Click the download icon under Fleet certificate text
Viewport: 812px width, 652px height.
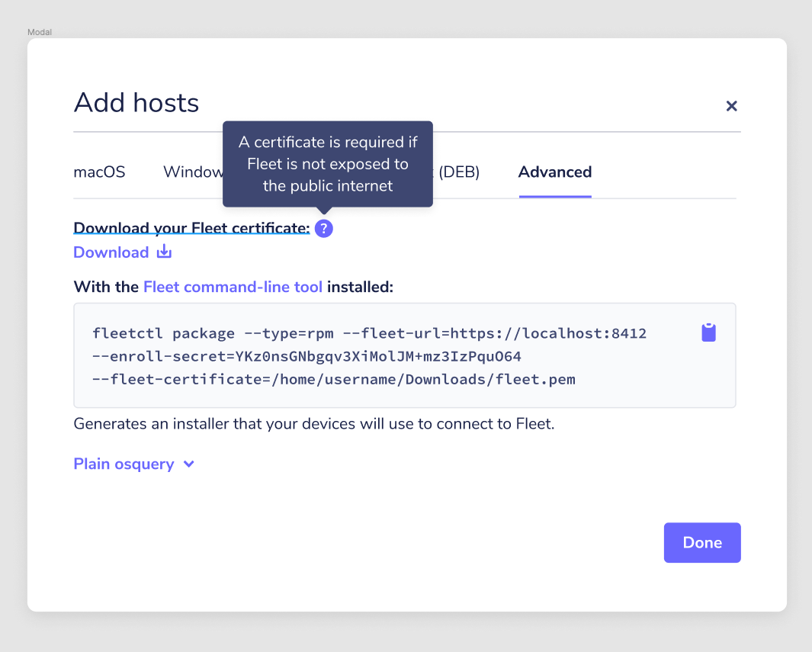pyautogui.click(x=163, y=252)
